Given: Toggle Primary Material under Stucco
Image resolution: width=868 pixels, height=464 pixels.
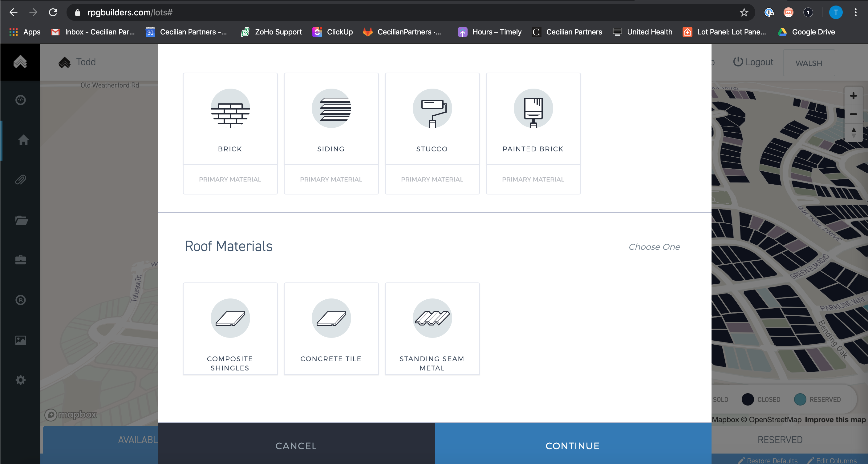Looking at the screenshot, I should pos(432,179).
